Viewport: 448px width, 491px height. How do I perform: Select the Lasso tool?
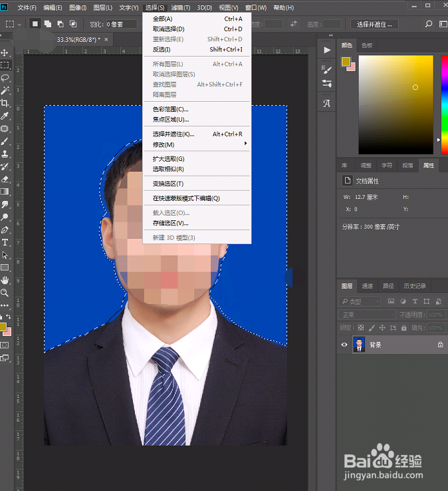(x=5, y=78)
